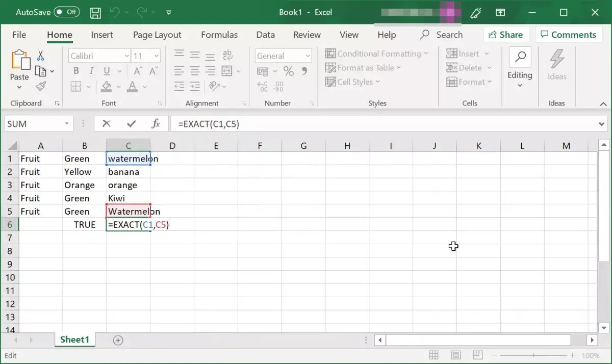Click the Wrap Text icon
This screenshot has width=612, height=364.
click(227, 55)
